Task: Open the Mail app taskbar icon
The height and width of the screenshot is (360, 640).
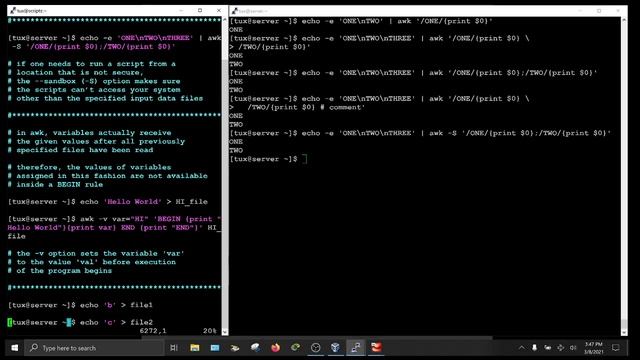Action: [215, 348]
